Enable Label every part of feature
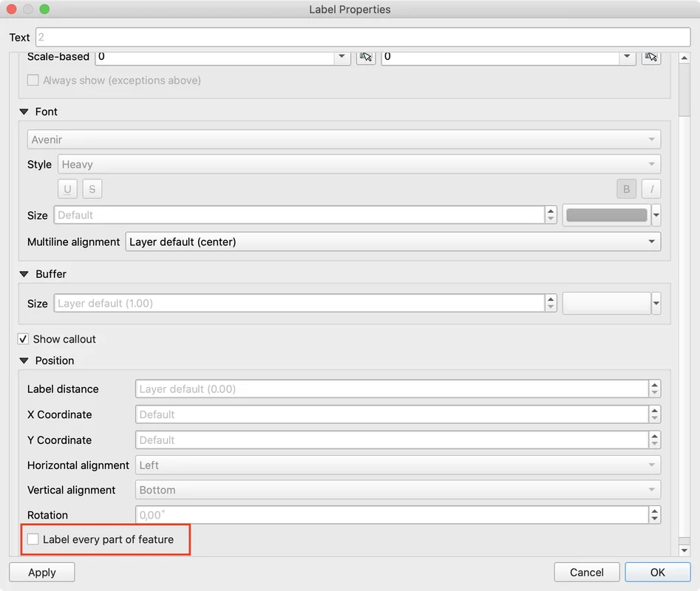This screenshot has width=700, height=591. click(x=33, y=539)
